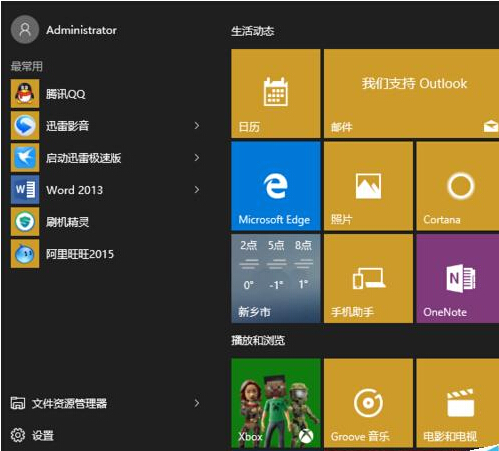This screenshot has width=499, height=451.
Task: Open the 手机助手 phone companion tile
Action: [x=368, y=279]
